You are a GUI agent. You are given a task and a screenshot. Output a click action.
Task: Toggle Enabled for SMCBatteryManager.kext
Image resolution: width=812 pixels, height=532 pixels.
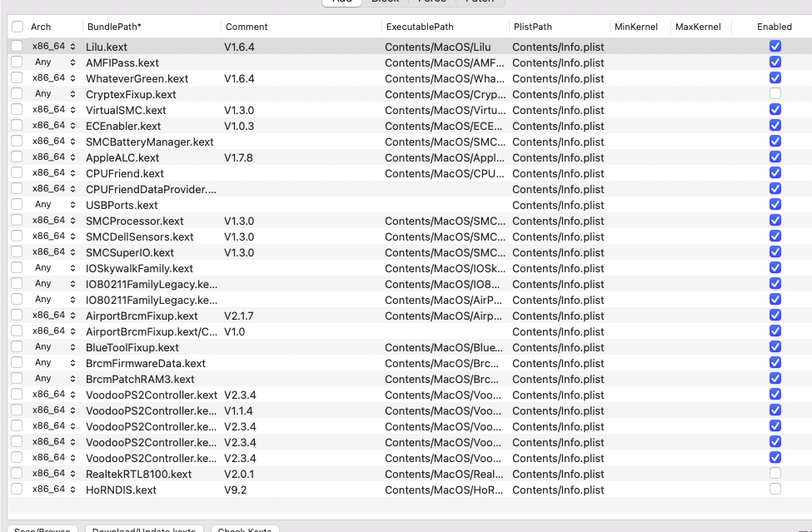pyautogui.click(x=775, y=142)
